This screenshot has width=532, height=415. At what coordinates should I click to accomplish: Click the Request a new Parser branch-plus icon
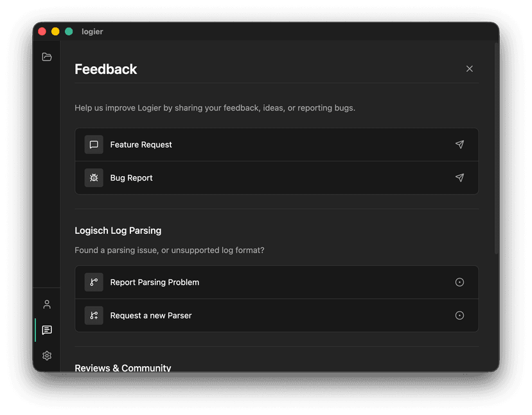[x=94, y=315]
